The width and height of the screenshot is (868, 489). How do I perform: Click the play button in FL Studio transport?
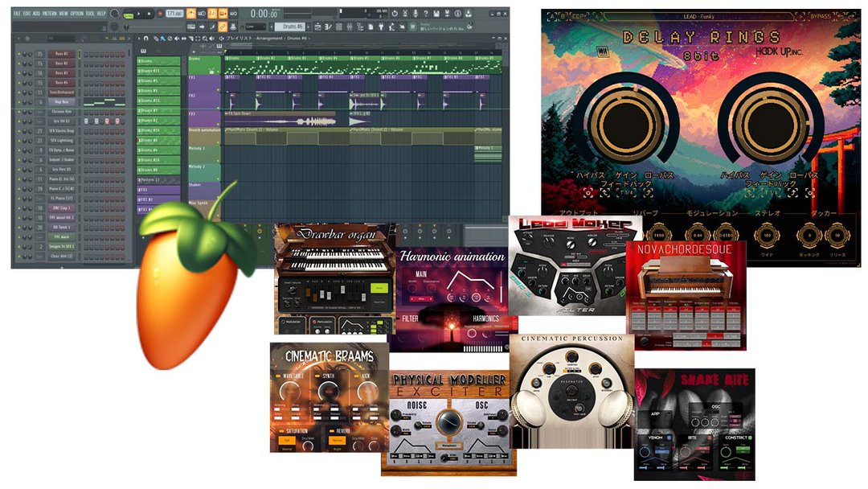point(137,14)
